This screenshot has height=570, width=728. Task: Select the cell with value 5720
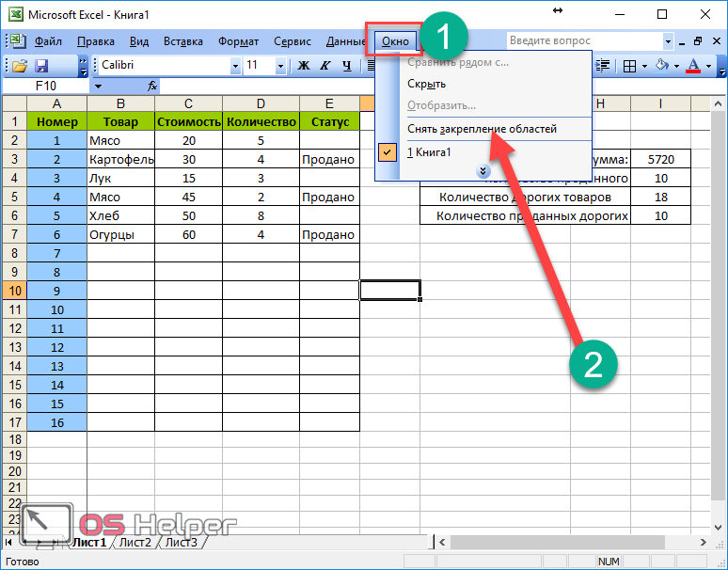coord(660,159)
